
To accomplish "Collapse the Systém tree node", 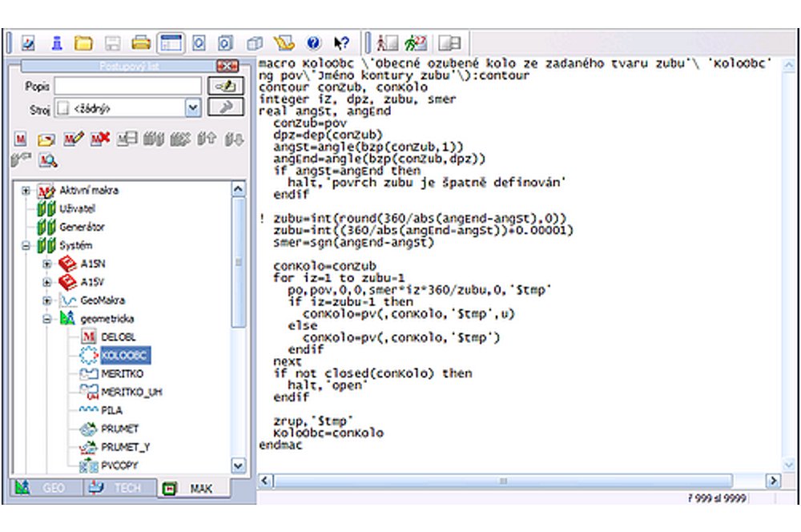I will (26, 246).
